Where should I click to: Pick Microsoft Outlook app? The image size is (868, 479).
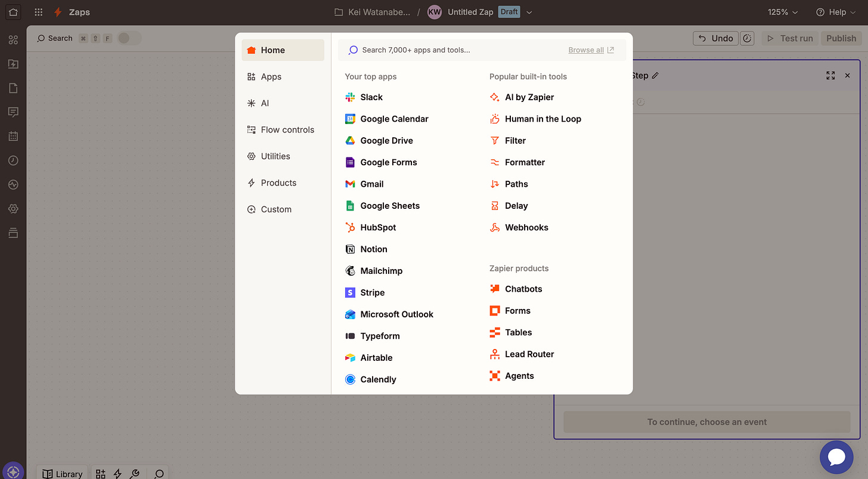tap(389, 314)
